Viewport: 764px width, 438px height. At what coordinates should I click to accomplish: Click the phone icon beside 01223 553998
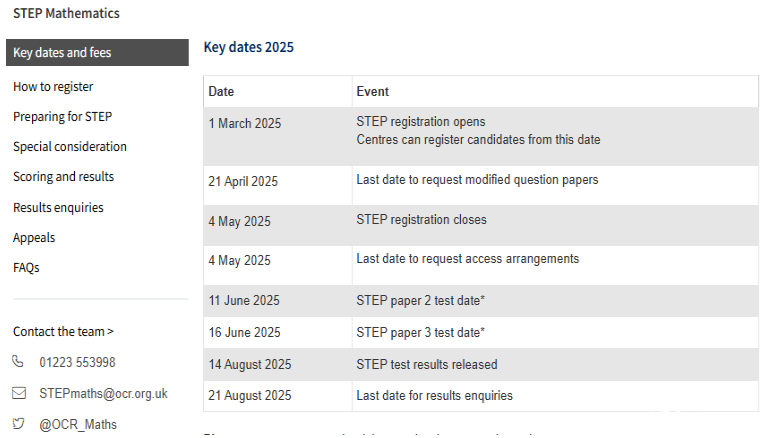click(18, 362)
